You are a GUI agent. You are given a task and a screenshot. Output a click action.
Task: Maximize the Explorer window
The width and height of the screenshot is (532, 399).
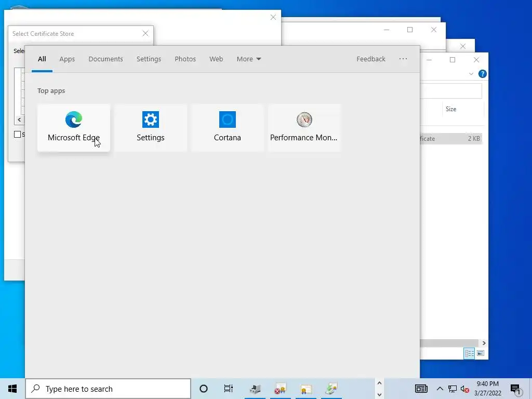click(x=453, y=60)
